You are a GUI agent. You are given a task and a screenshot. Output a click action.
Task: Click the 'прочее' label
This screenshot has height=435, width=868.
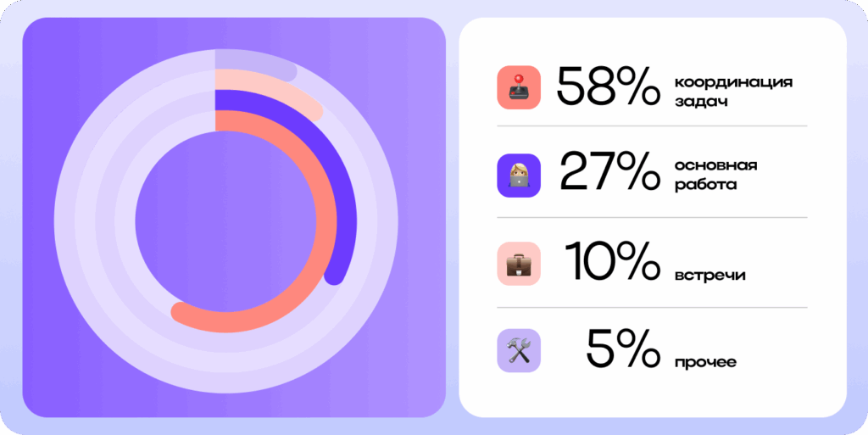705,363
